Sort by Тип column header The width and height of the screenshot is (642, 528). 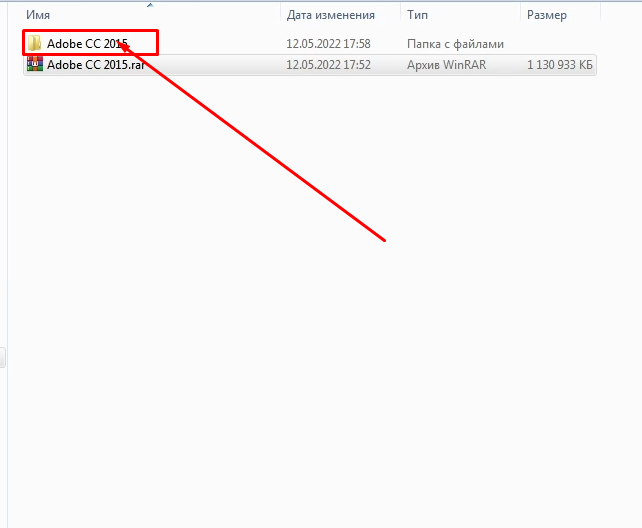tap(417, 15)
